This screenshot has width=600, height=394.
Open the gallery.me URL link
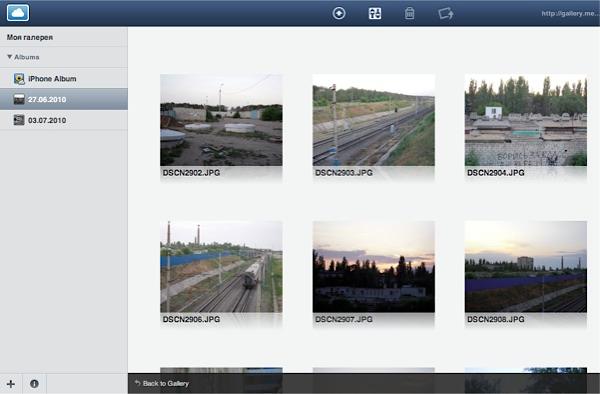(570, 13)
